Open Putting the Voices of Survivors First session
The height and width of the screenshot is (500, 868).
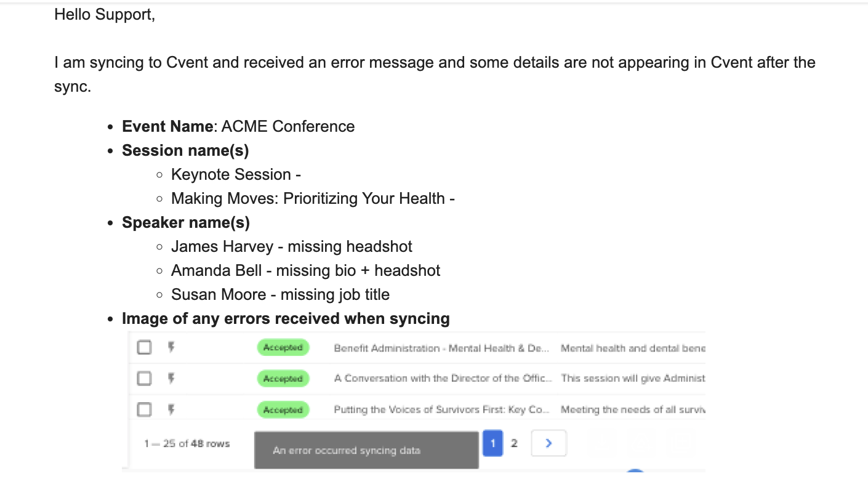tap(441, 409)
